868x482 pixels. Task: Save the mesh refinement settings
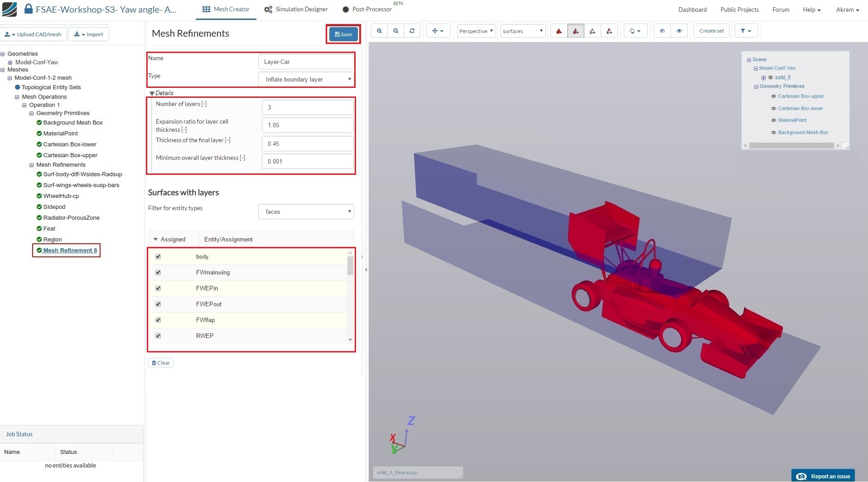point(343,34)
